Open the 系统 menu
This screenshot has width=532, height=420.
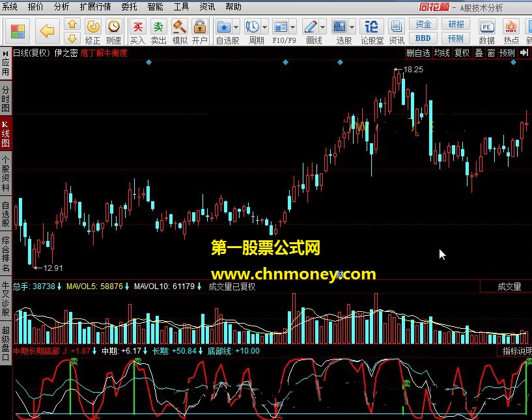click(10, 7)
